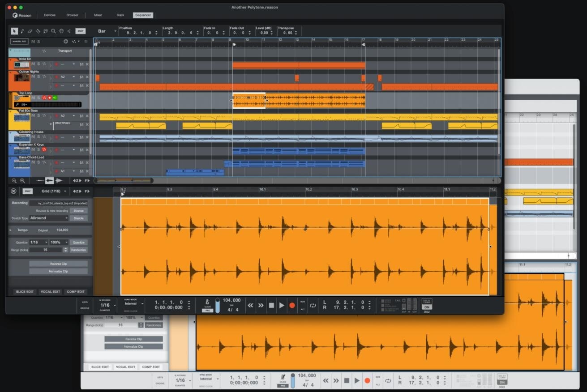This screenshot has height=392, width=587.
Task: Toggle Delay Comp ON in front window
Action: click(427, 307)
